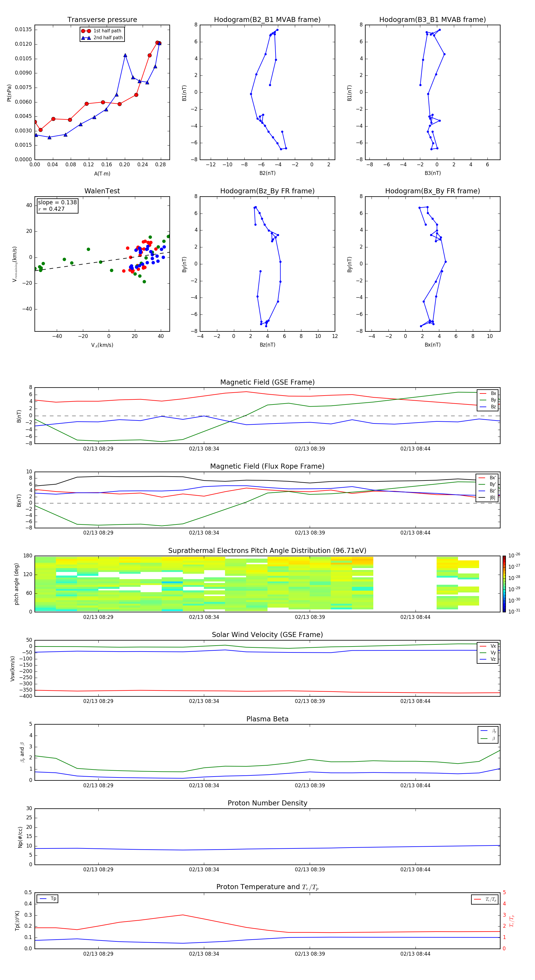
Task: Click the "Bx'" flux rope legend entry
Action: pos(488,478)
